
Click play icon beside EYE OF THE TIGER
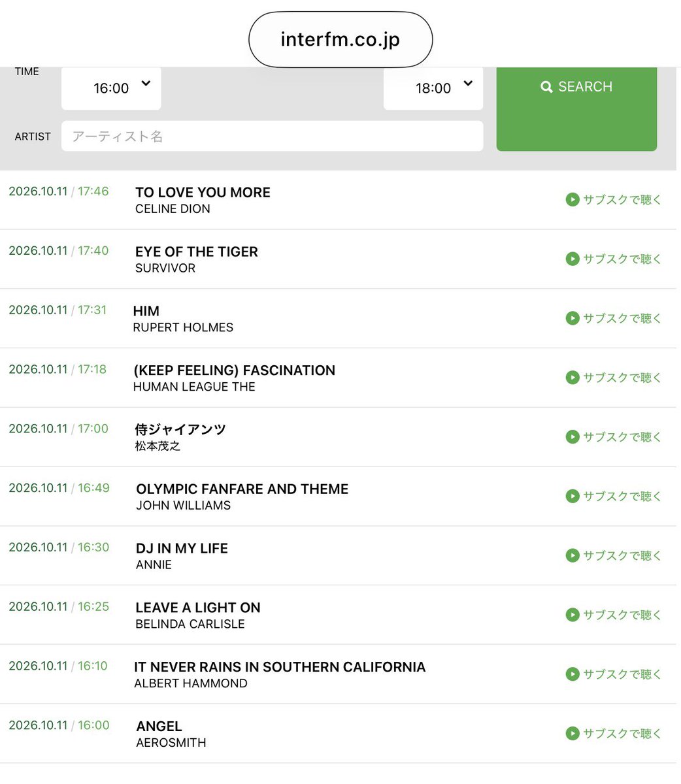point(573,259)
